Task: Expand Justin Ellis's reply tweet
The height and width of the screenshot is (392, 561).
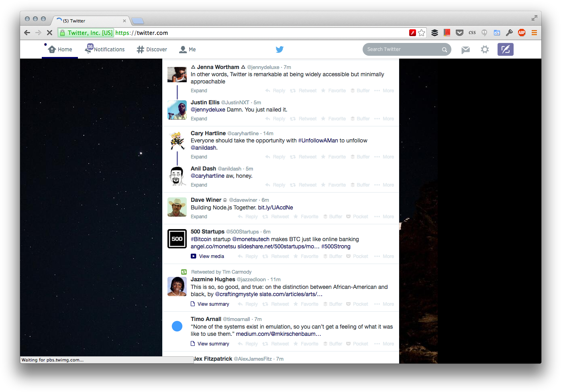Action: [x=199, y=119]
